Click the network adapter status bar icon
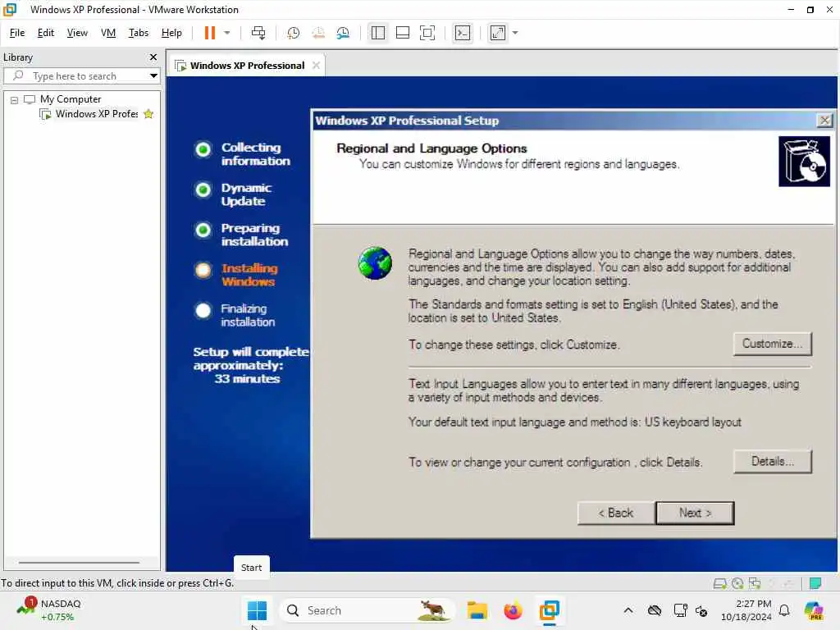Viewport: 840px width, 630px height. (755, 583)
